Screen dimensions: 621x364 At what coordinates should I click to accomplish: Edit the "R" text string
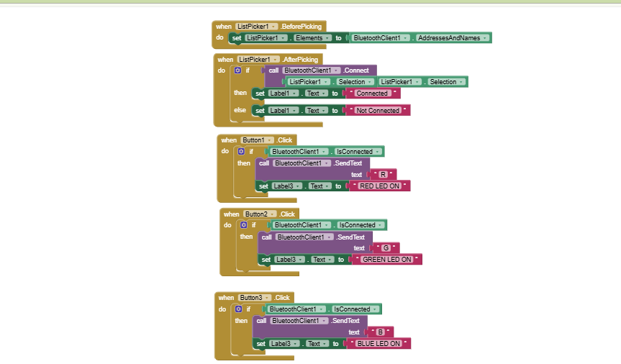pos(383,175)
